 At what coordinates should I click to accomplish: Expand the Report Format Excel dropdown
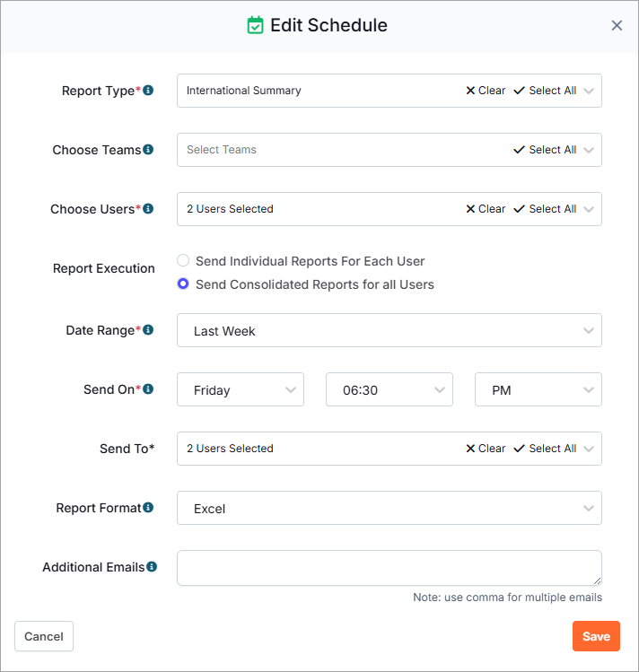pos(390,508)
